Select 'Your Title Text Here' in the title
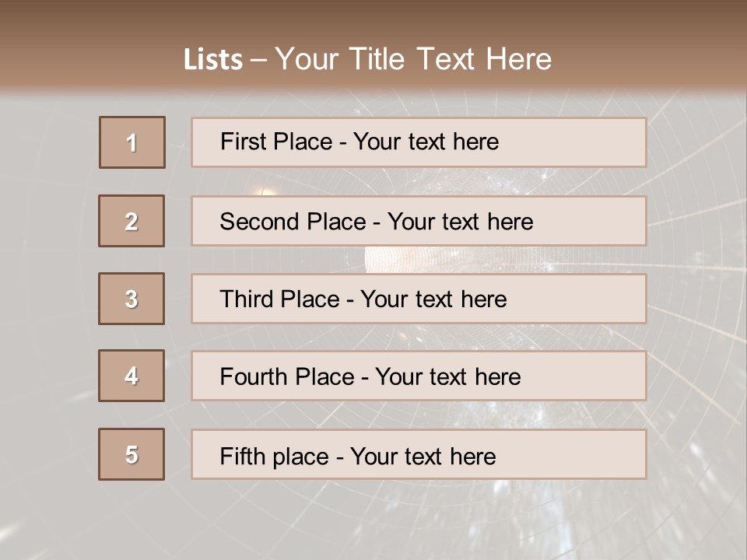Viewport: 747px width, 560px height. (413, 59)
